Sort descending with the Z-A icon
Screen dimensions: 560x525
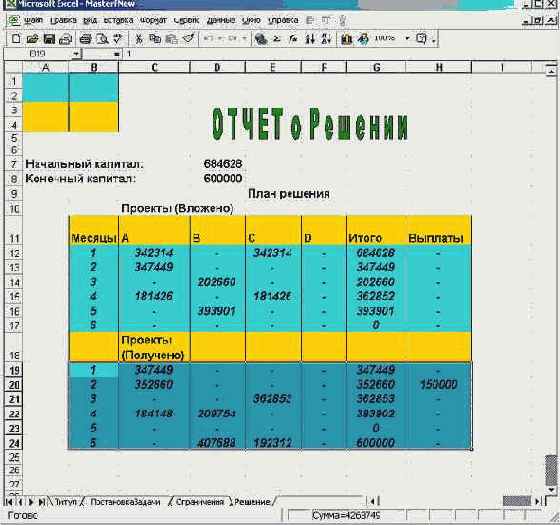click(326, 39)
